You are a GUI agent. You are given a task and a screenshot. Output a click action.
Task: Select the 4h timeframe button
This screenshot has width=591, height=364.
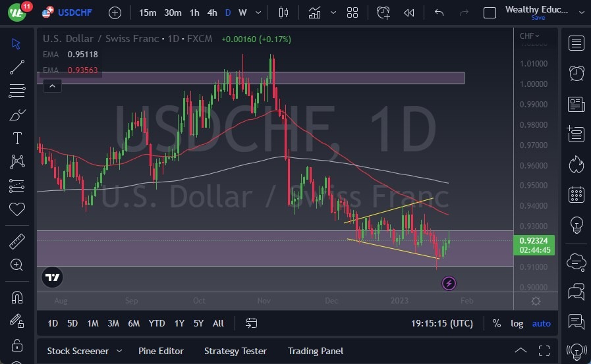211,13
